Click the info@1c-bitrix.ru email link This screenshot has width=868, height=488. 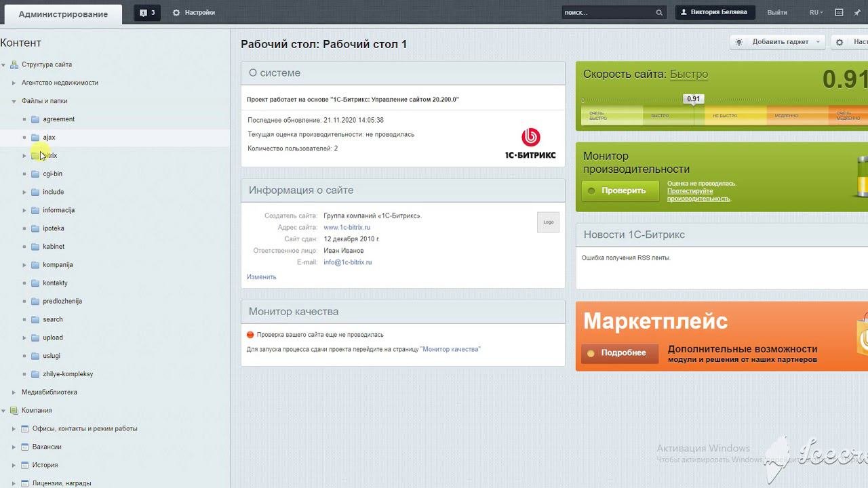coord(348,262)
